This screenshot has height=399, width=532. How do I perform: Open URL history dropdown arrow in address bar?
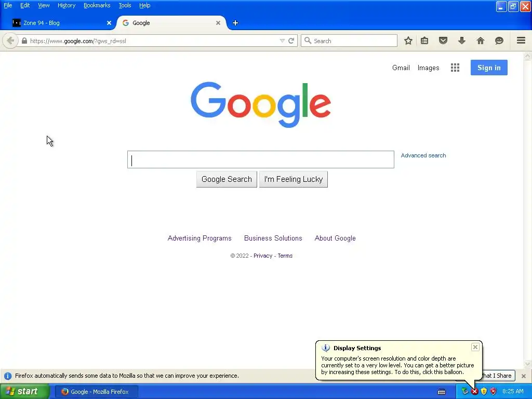tap(282, 41)
